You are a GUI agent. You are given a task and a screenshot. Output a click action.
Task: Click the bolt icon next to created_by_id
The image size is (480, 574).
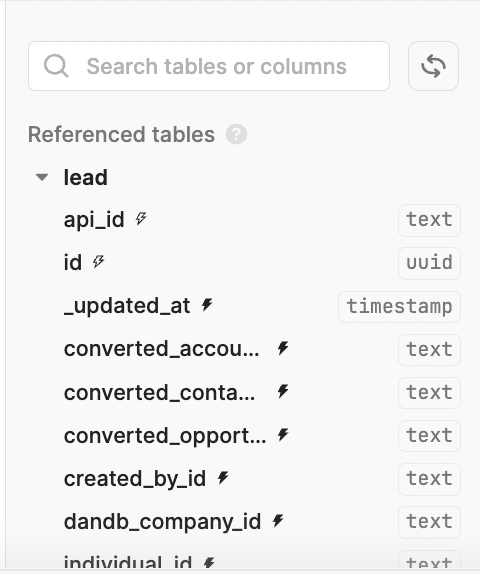(x=223, y=477)
